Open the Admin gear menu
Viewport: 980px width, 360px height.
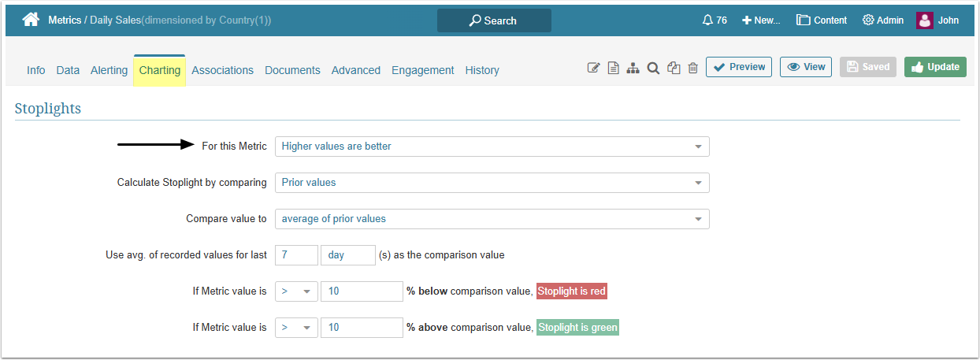tap(883, 20)
